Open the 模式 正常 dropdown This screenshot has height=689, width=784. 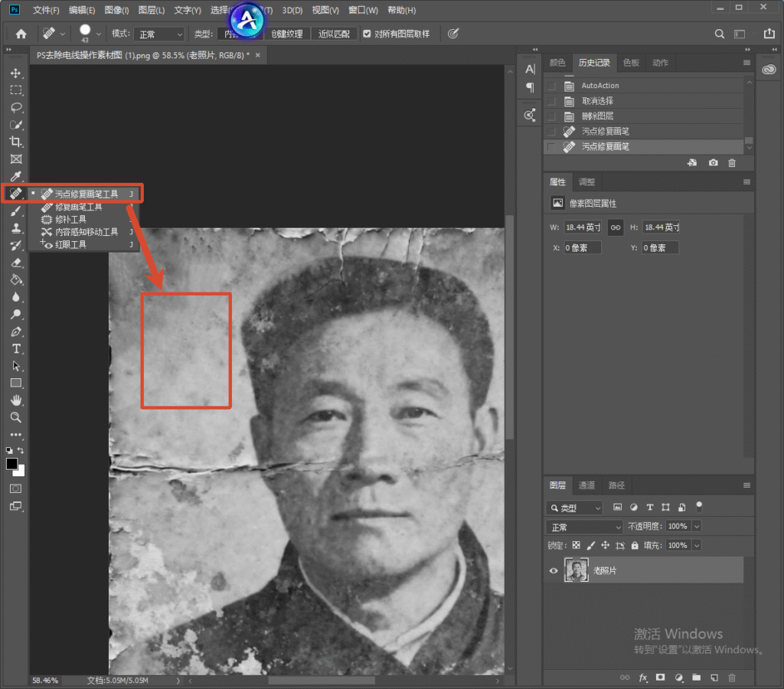pos(159,34)
